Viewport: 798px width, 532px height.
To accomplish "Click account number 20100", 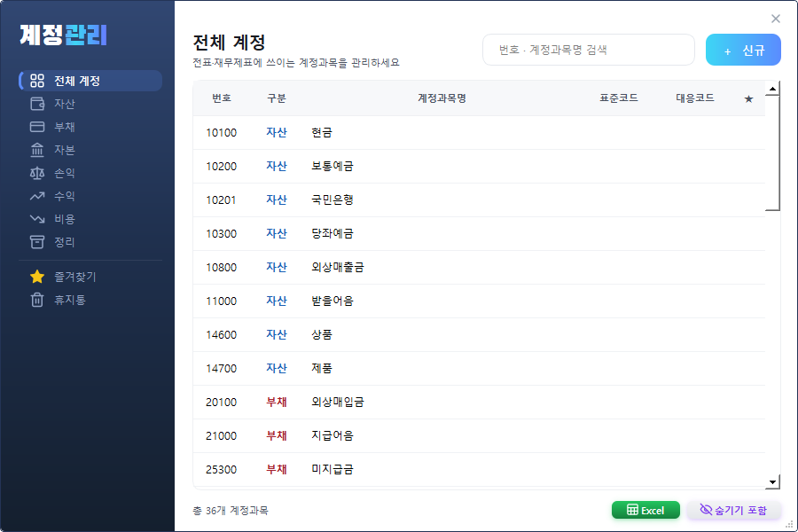I will click(x=221, y=403).
